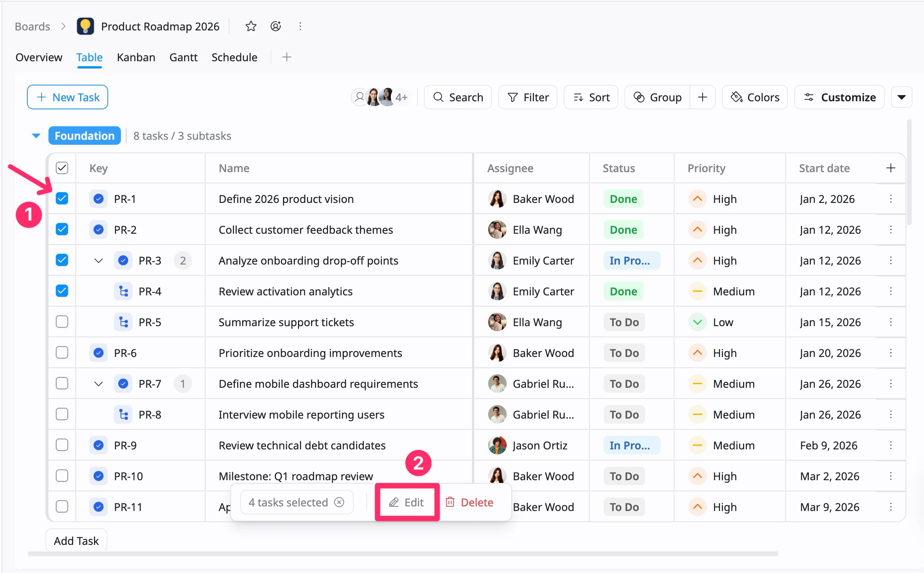
Task: Switch to Overview tab
Action: [38, 57]
